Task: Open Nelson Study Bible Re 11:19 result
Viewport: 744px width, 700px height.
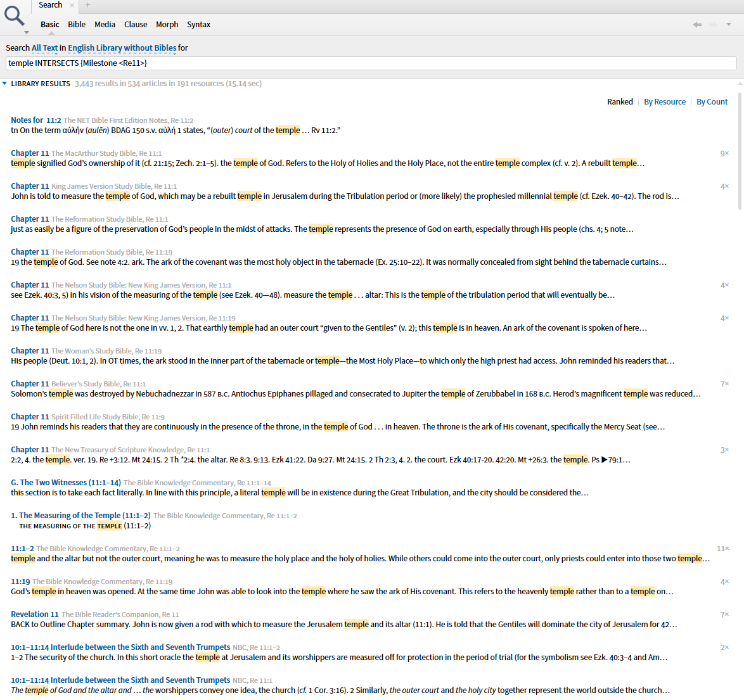Action: (x=30, y=318)
